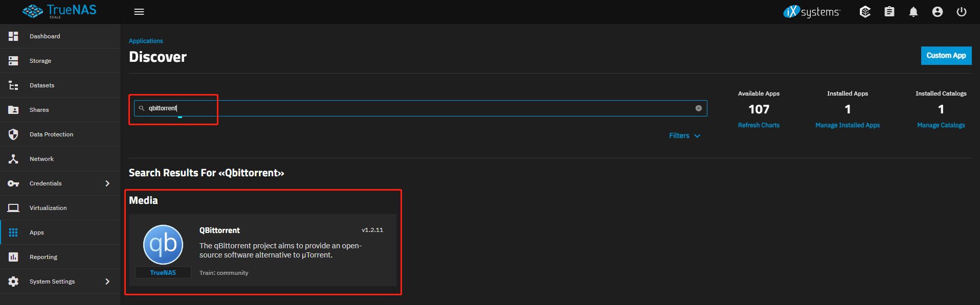Open Data Protection page
Viewport: 980px width, 305px height.
(x=60, y=134)
